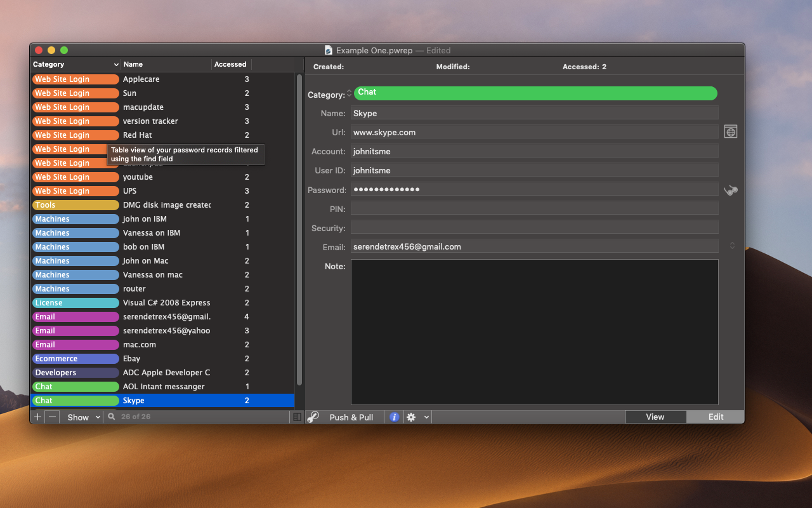Click the Email field containing serendetrex456@gmail.com
The width and height of the screenshot is (812, 508).
(x=534, y=246)
